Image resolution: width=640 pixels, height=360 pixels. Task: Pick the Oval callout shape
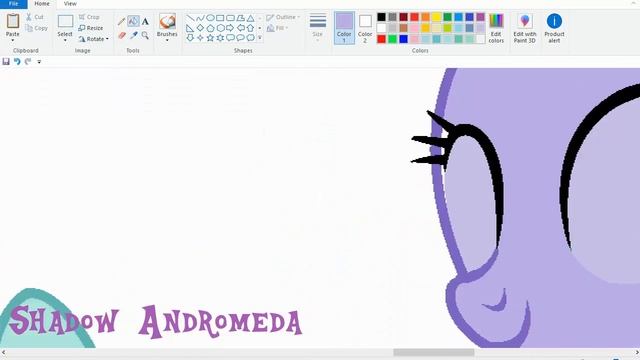[240, 38]
